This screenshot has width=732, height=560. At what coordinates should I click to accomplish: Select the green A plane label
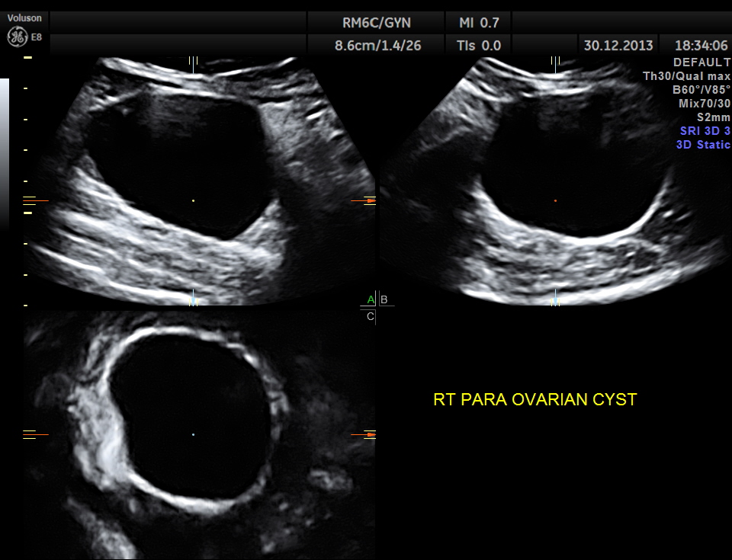tap(371, 299)
